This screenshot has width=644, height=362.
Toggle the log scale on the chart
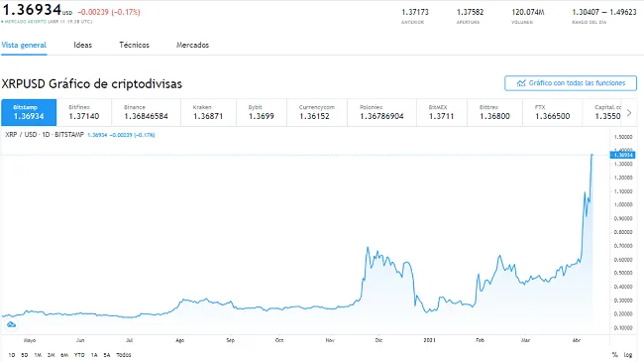click(x=628, y=355)
